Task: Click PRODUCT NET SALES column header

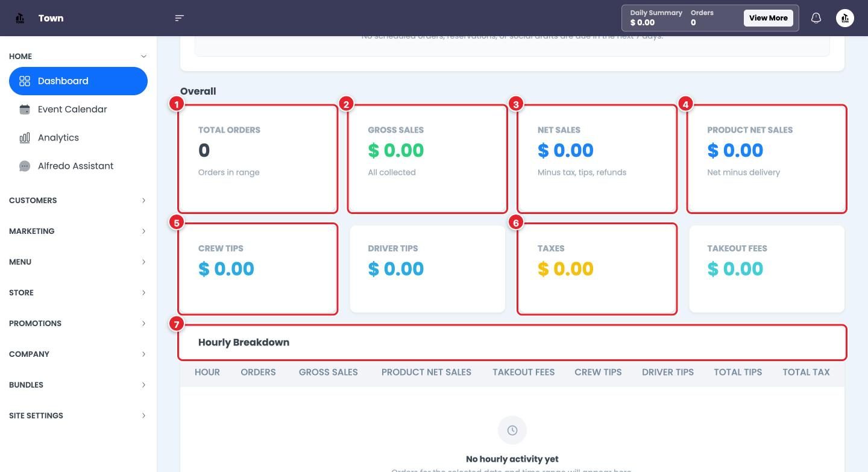Action: pos(426,372)
